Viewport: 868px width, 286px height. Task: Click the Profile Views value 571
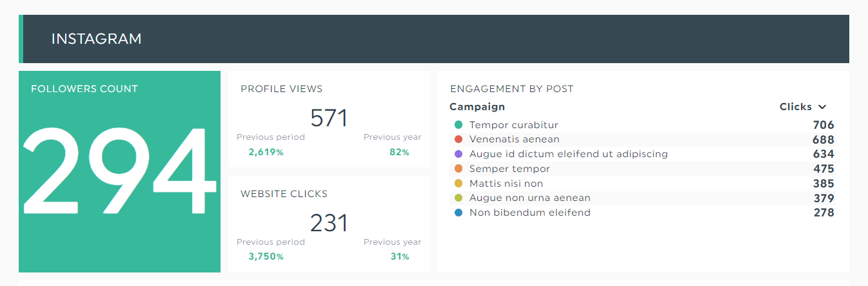(x=329, y=119)
